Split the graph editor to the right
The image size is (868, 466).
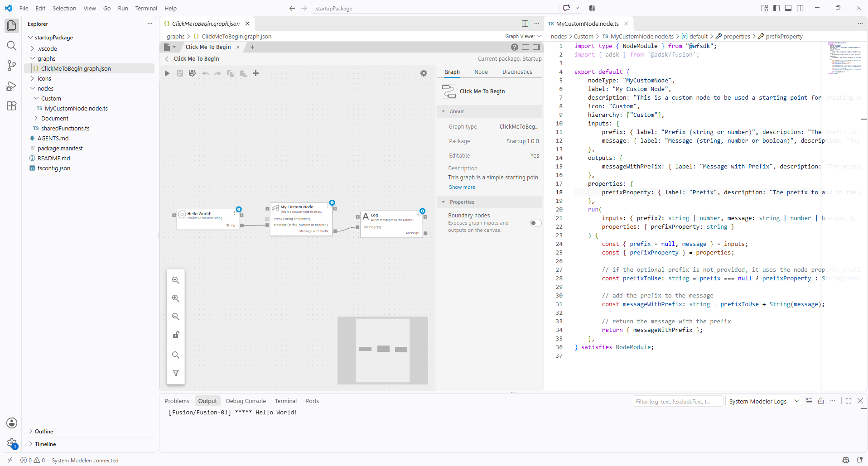point(525,24)
